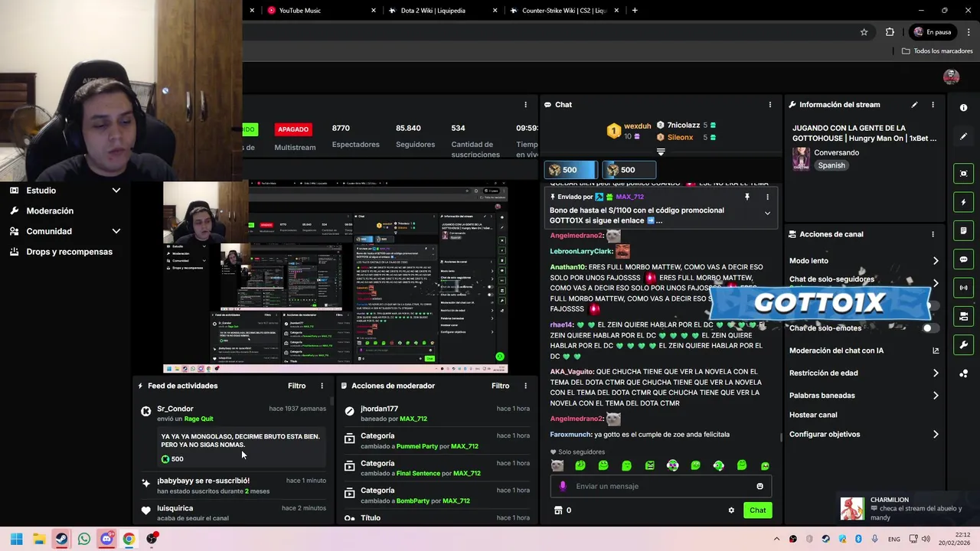
Task: Open Sr_Condor username in activity feed
Action: tap(175, 409)
